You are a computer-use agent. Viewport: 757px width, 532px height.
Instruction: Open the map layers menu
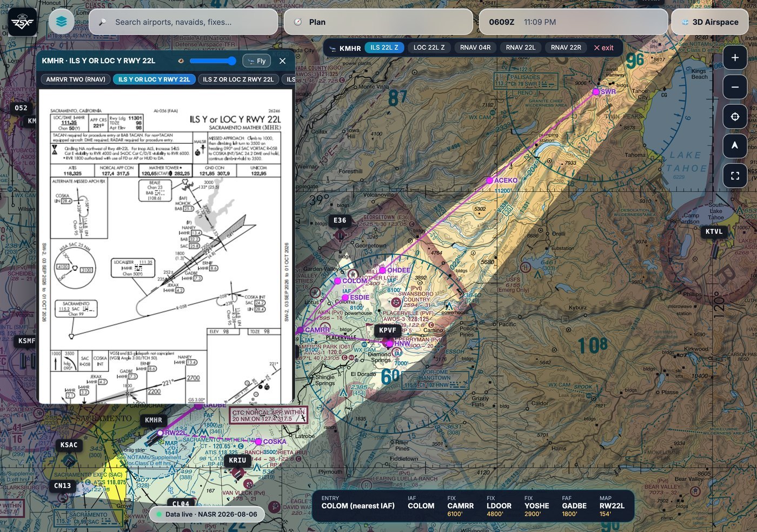click(x=61, y=22)
